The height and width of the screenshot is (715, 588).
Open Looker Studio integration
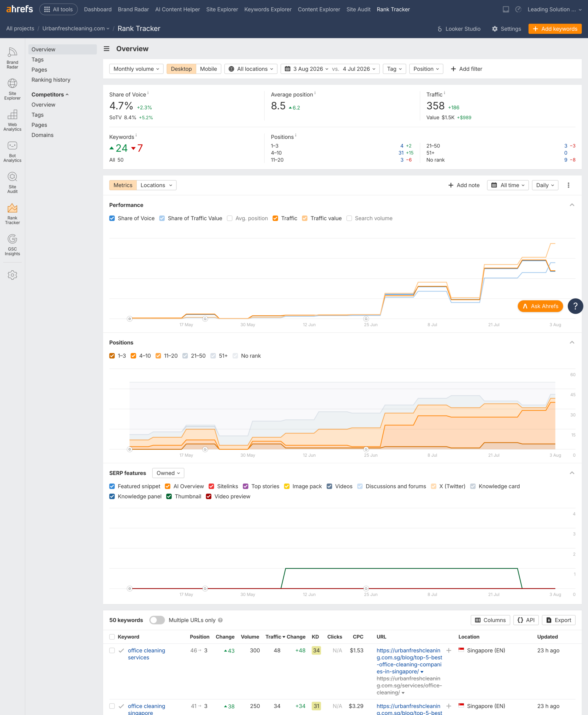(x=459, y=29)
